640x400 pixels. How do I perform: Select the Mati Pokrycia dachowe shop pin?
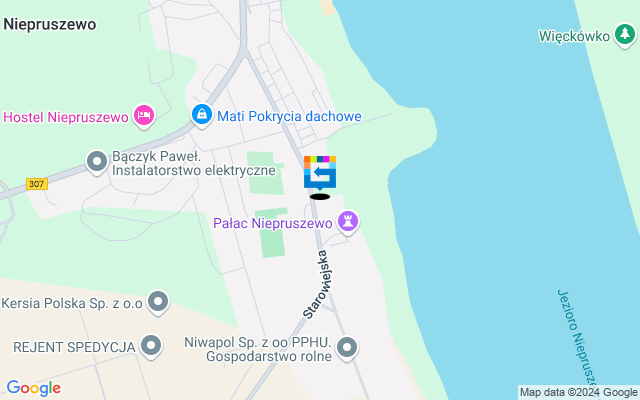click(x=202, y=115)
